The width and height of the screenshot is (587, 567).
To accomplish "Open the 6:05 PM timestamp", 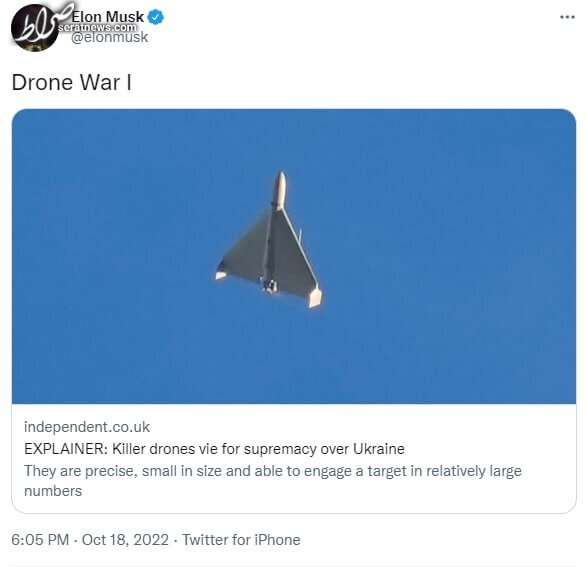I will pos(40,540).
